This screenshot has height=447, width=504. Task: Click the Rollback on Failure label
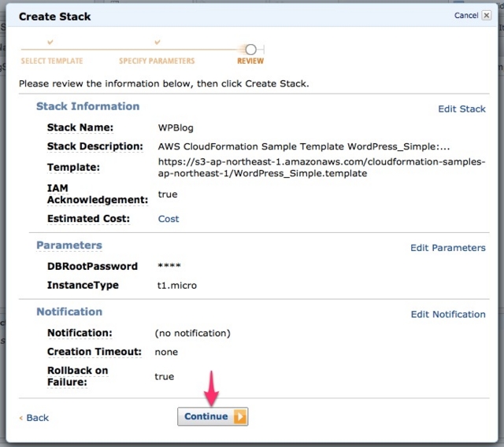pos(77,376)
